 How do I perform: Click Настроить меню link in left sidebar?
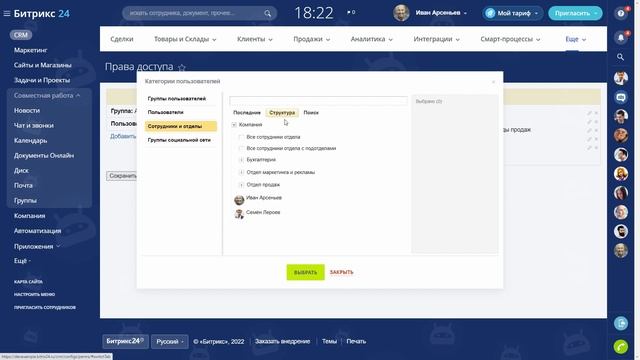[34, 294]
